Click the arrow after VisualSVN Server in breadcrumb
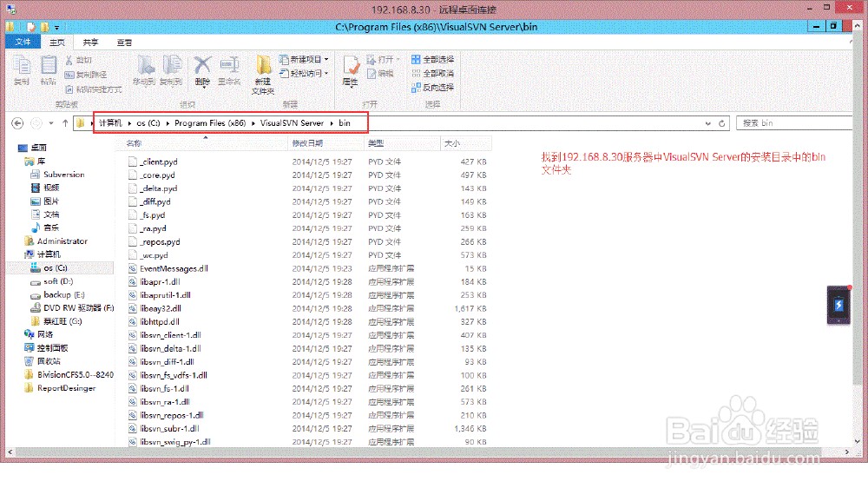868x488 pixels. pyautogui.click(x=332, y=123)
